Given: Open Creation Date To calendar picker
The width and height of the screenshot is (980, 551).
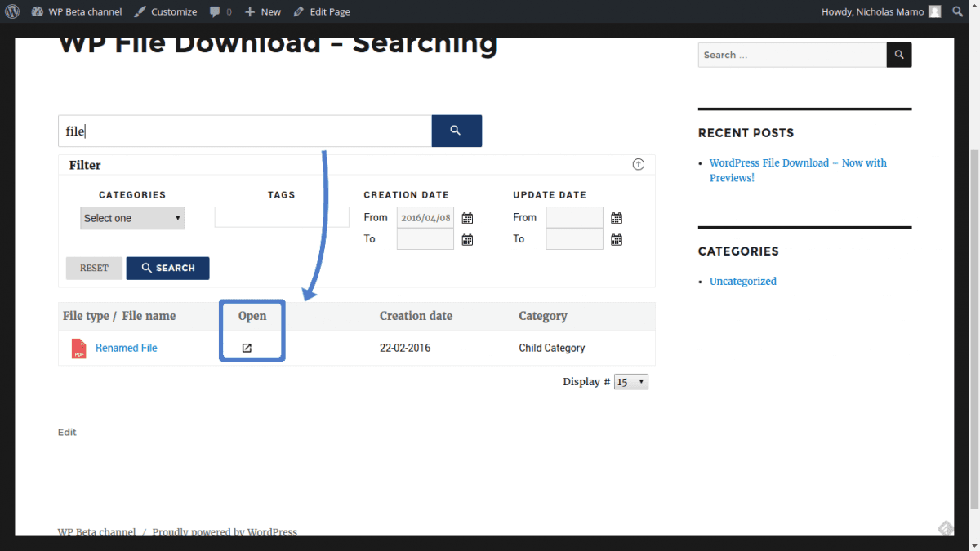Looking at the screenshot, I should pos(467,239).
